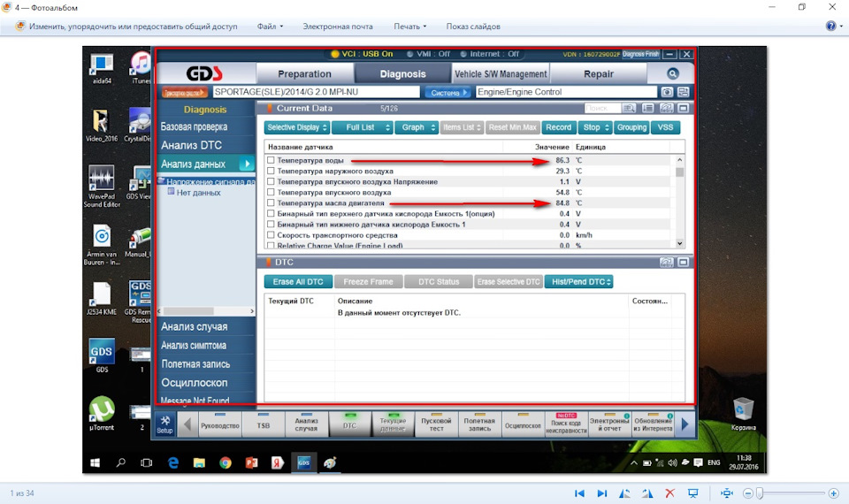Click the right arrow of bottom toolbar
849x504 pixels.
pyautogui.click(x=685, y=424)
